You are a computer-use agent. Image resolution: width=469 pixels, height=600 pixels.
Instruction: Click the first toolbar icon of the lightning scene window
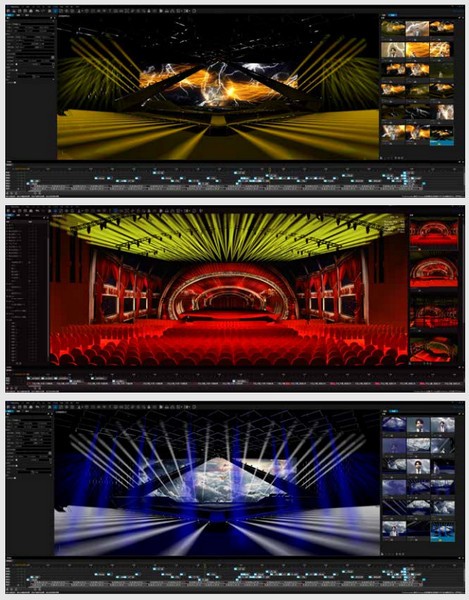(8, 11)
